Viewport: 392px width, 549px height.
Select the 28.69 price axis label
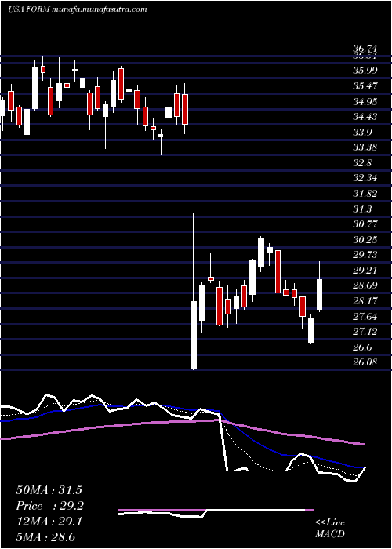pos(365,285)
